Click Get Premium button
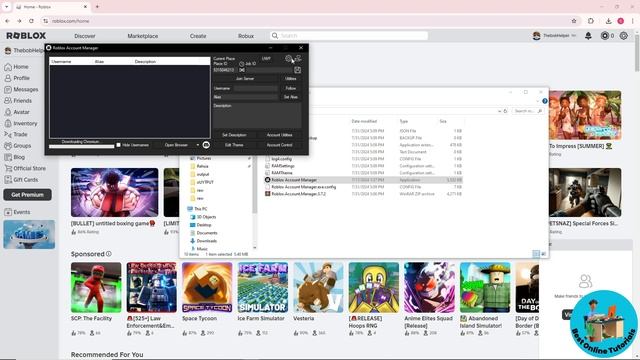Viewport: 640px width, 360px height. [x=27, y=195]
